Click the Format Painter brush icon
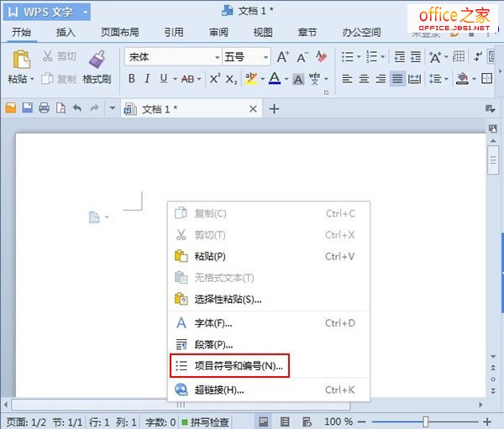The image size is (504, 429). coord(97,59)
